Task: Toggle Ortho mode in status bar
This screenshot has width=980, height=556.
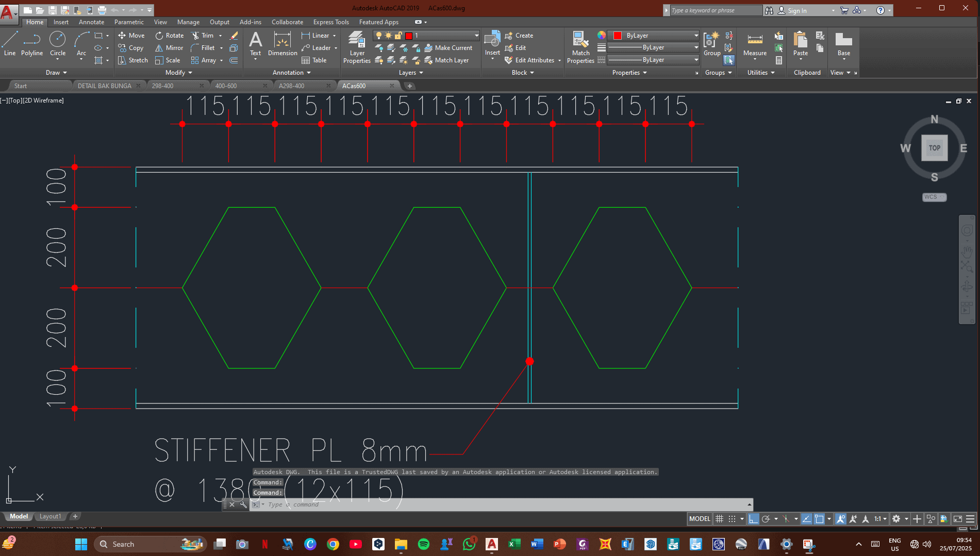Action: pos(754,519)
